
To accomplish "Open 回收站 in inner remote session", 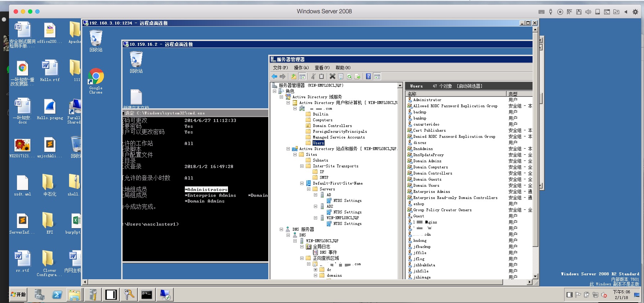I will 136,62.
